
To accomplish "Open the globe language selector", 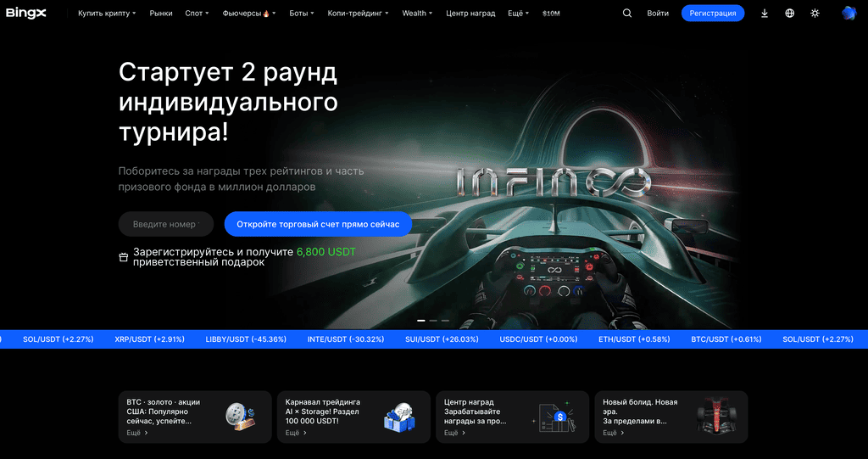I will [790, 14].
